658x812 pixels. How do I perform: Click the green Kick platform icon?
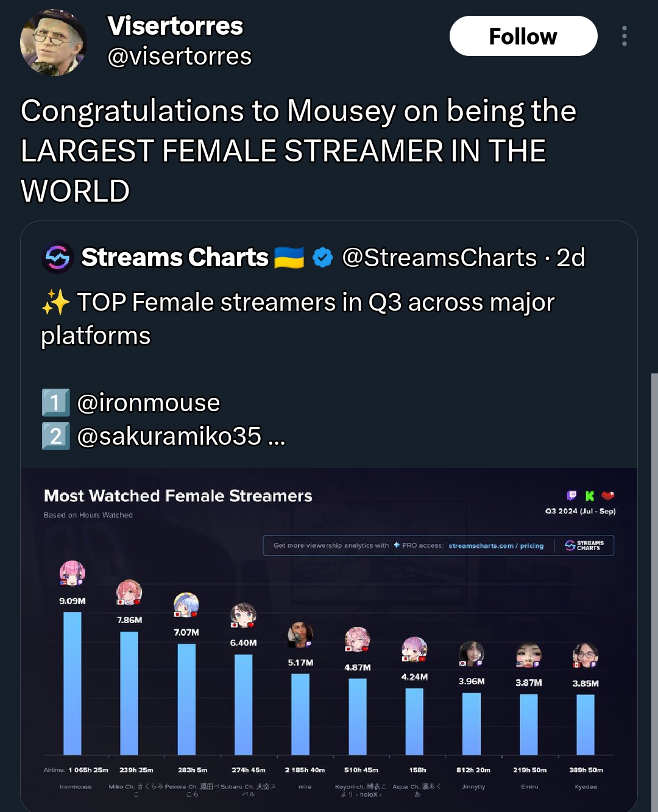[x=590, y=496]
